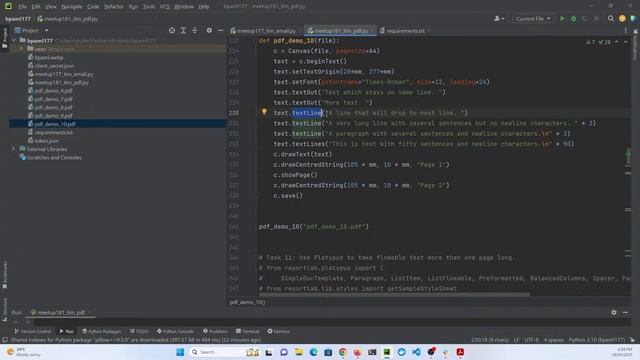The image size is (640, 360).
Task: Open the Refactor menu
Action: [x=113, y=7]
